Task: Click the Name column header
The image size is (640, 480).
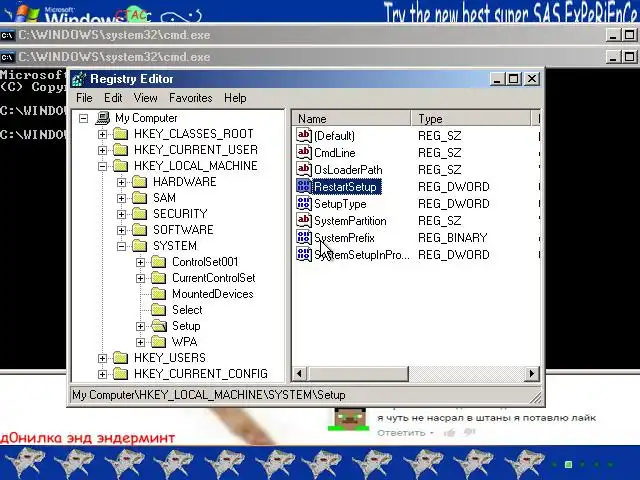Action: pos(351,118)
